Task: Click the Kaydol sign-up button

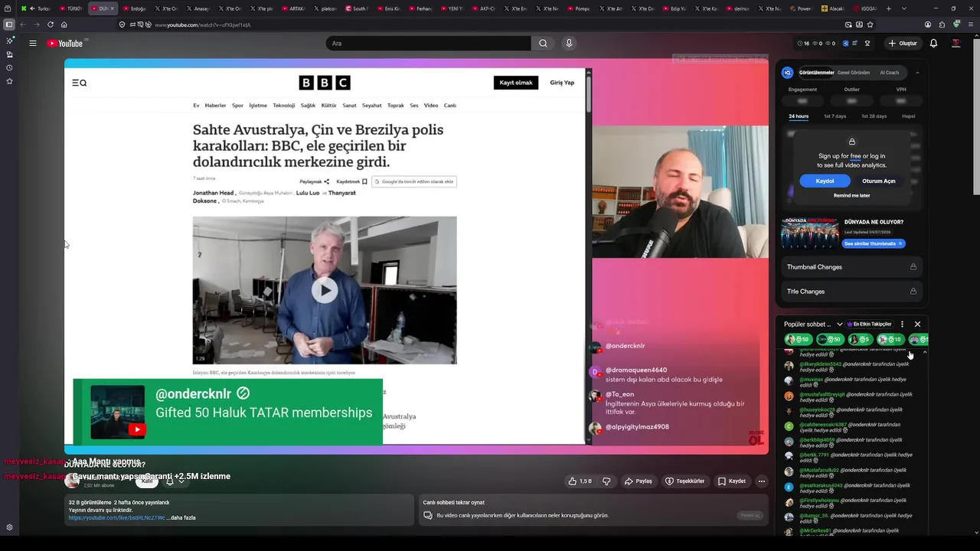Action: point(825,181)
